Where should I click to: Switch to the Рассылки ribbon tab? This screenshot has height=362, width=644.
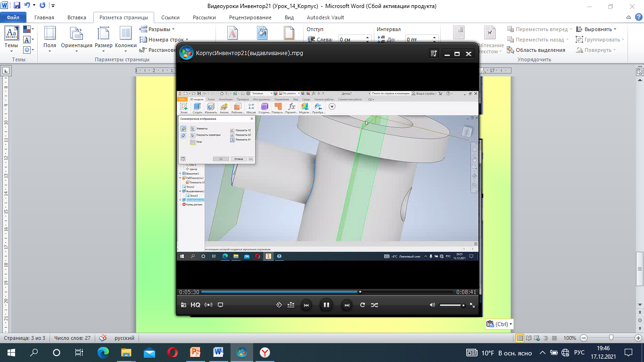[x=204, y=17]
